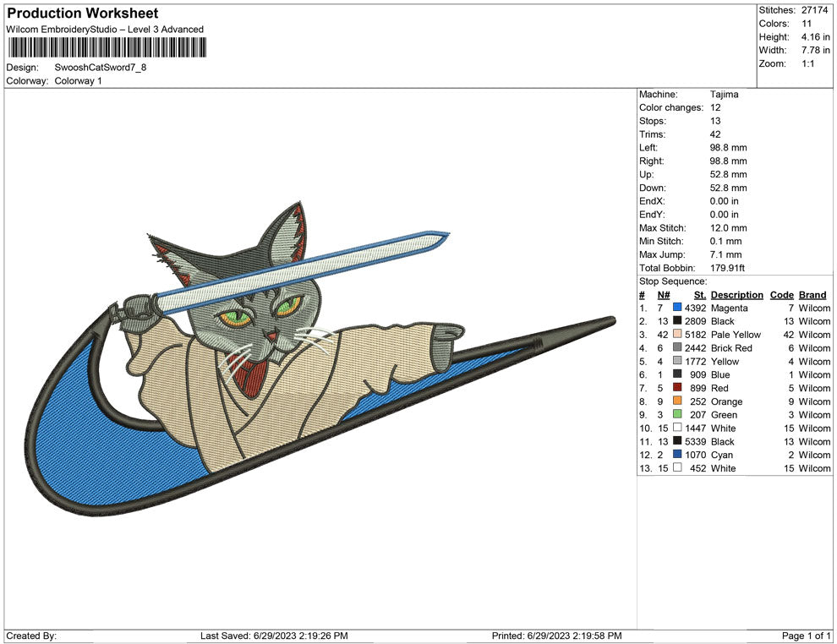Click the N# column header
Screen dimensions: 837x644
664,294
